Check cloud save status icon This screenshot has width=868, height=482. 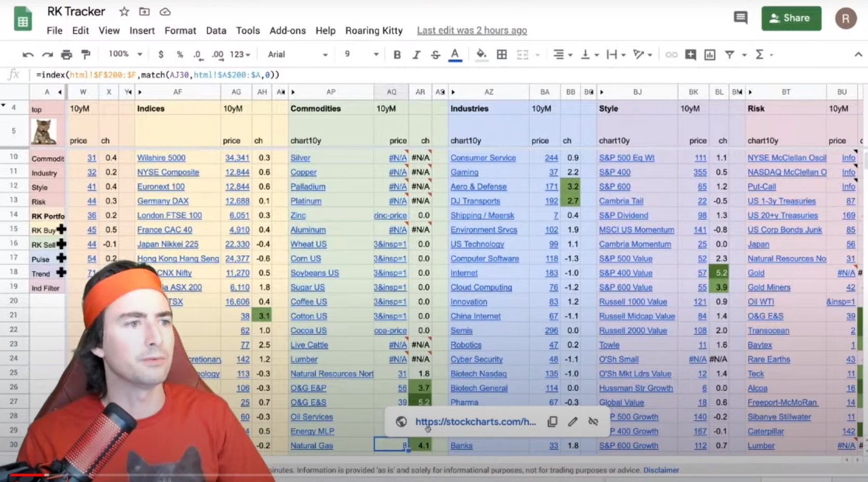[165, 11]
